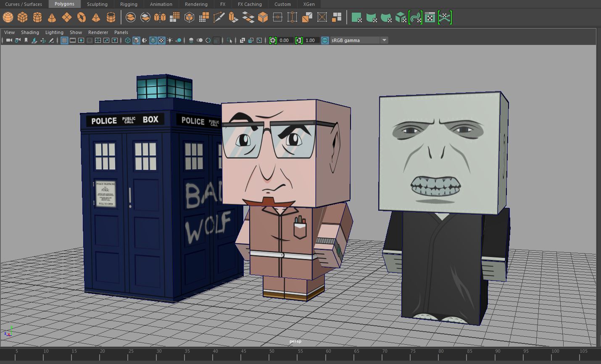The image size is (601, 364).
Task: Toggle X-Ray display mode
Action: pyautogui.click(x=243, y=40)
